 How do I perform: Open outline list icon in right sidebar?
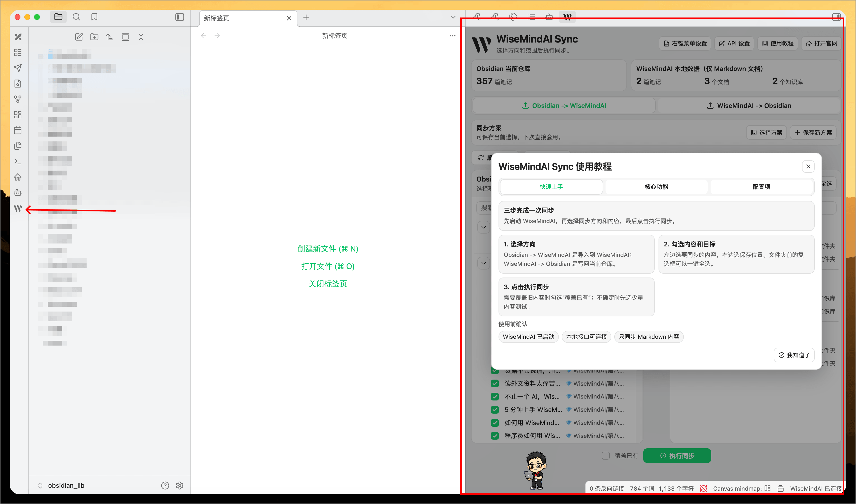(531, 17)
